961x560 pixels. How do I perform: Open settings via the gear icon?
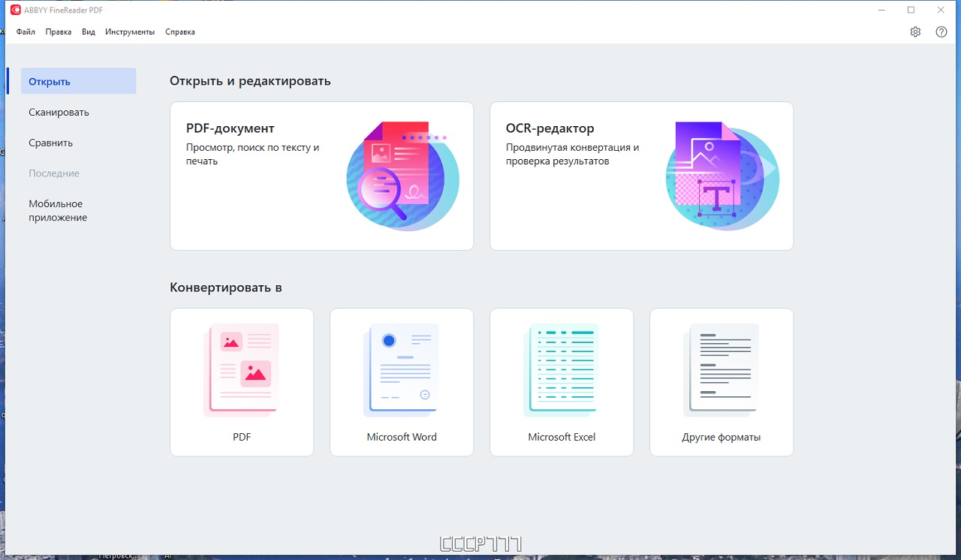tap(915, 32)
